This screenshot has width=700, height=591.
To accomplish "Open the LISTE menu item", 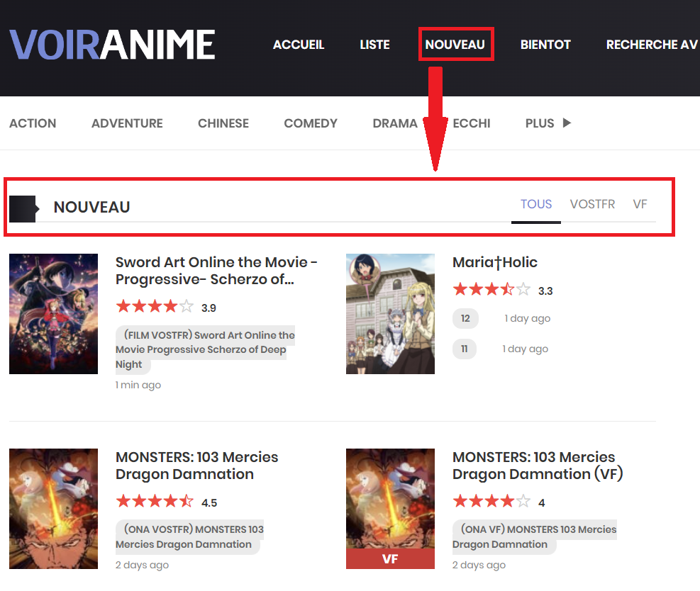I will pos(374,44).
